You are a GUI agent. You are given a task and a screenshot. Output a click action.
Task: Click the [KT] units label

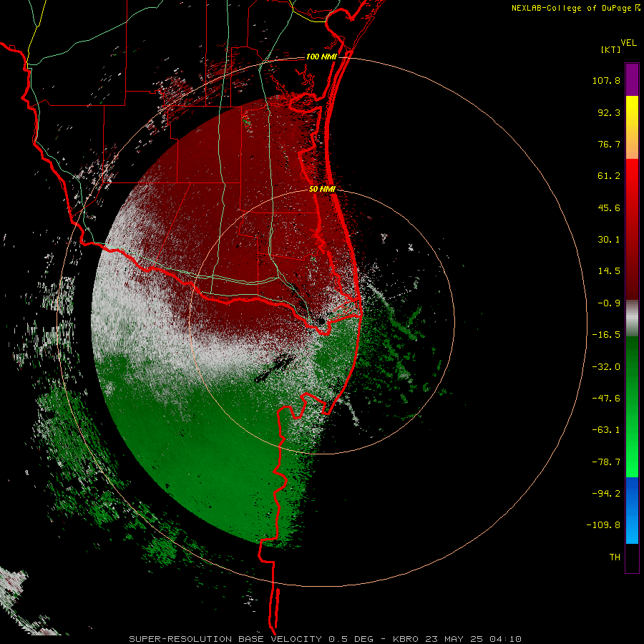pyautogui.click(x=611, y=49)
